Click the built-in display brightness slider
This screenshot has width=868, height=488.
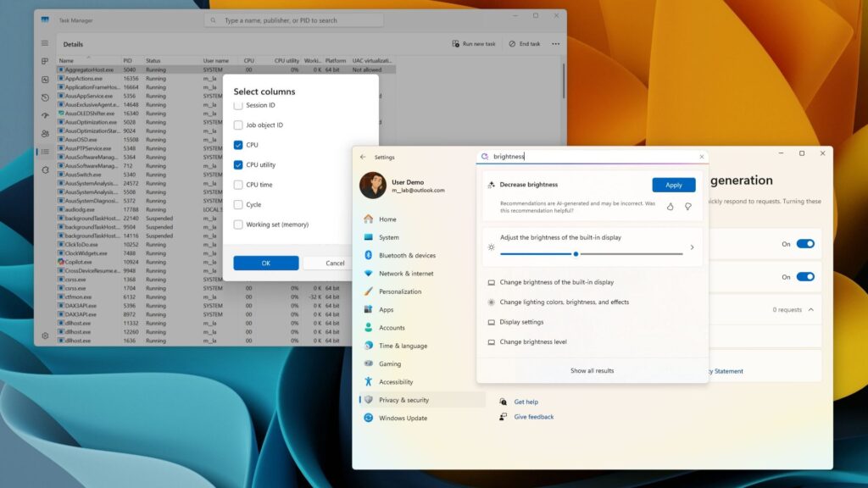point(591,253)
